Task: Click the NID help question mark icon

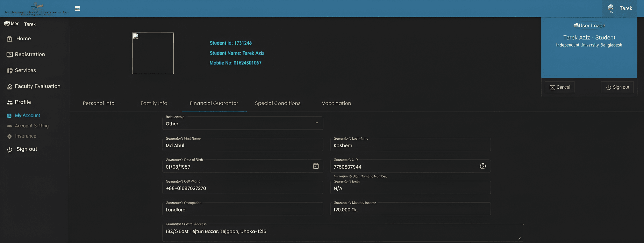Action: (483, 166)
